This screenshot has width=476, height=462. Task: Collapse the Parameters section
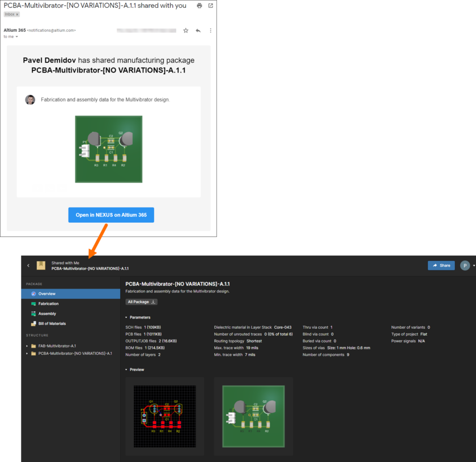(x=126, y=316)
